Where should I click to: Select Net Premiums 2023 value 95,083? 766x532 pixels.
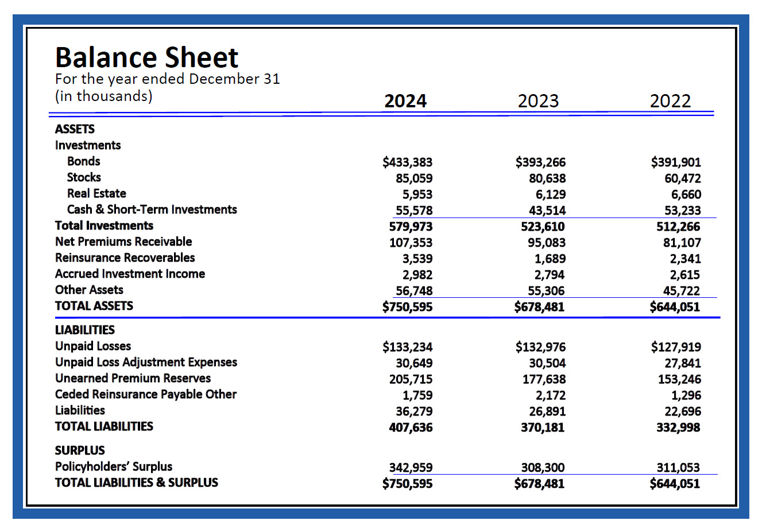coord(547,243)
